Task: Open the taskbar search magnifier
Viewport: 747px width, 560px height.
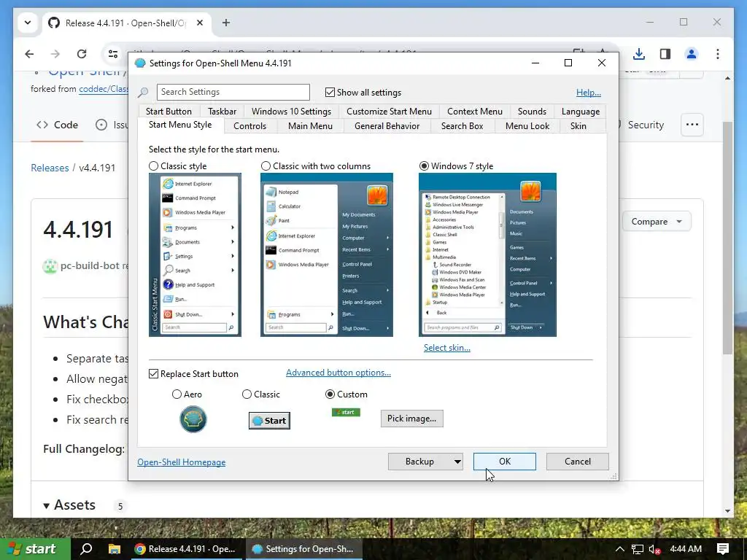Action: point(87,548)
